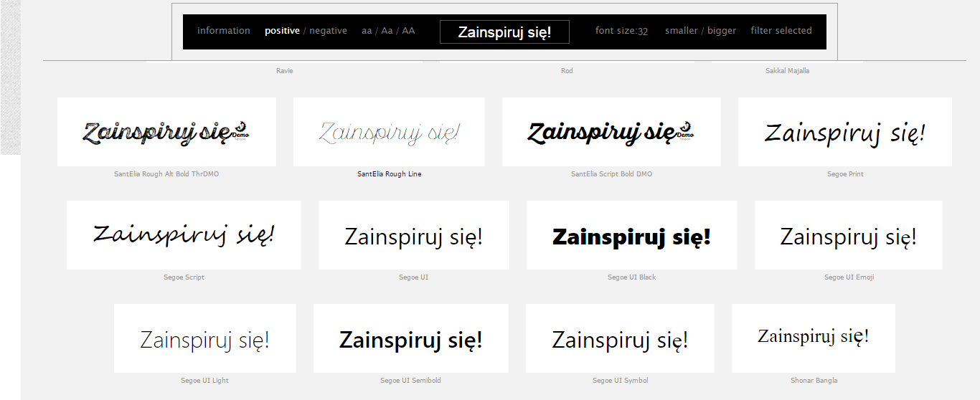The width and height of the screenshot is (980, 400).
Task: Open the information link in toolbar
Action: (x=224, y=31)
